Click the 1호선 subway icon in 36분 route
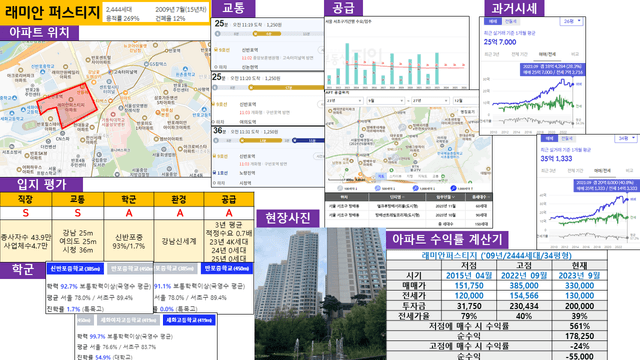Image resolution: width=640 pixels, height=360 pixels. point(215,173)
